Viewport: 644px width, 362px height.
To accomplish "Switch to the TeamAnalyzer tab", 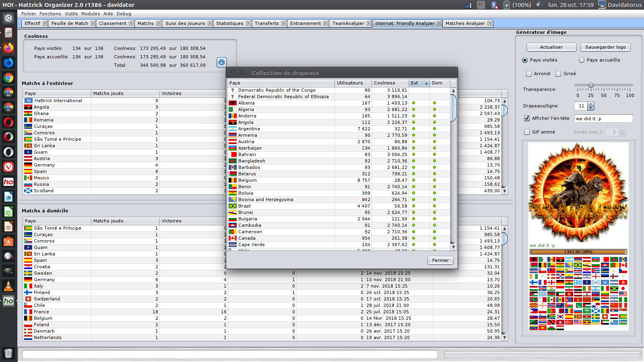I will [x=349, y=23].
